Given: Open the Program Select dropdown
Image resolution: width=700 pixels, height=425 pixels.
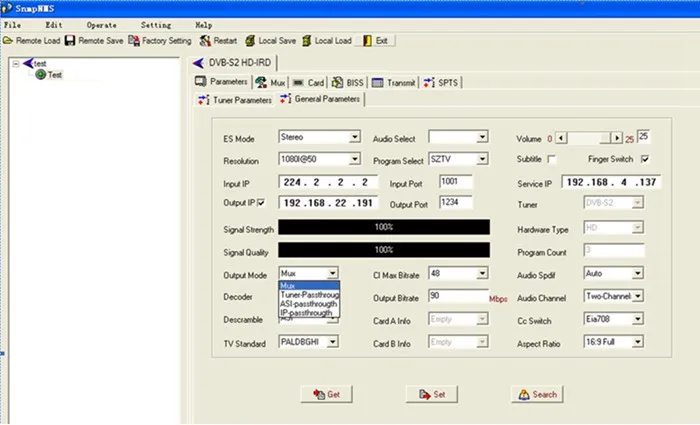Looking at the screenshot, I should click(482, 159).
